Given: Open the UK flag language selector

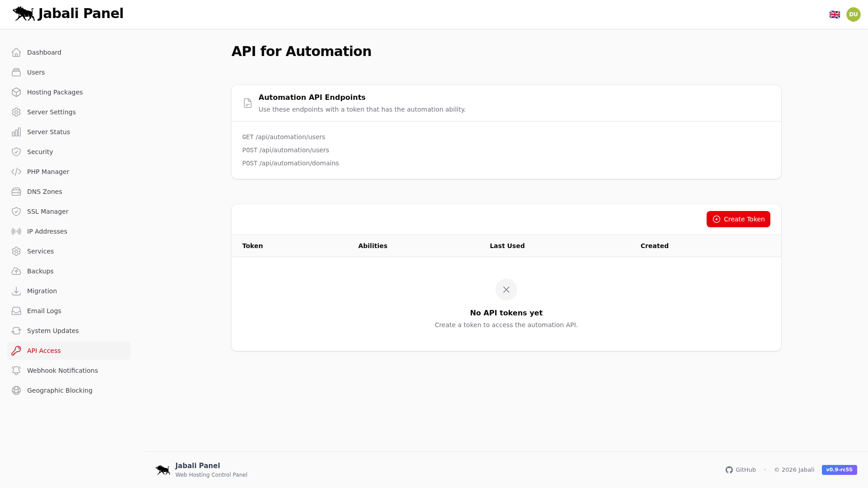Looking at the screenshot, I should click(x=835, y=14).
